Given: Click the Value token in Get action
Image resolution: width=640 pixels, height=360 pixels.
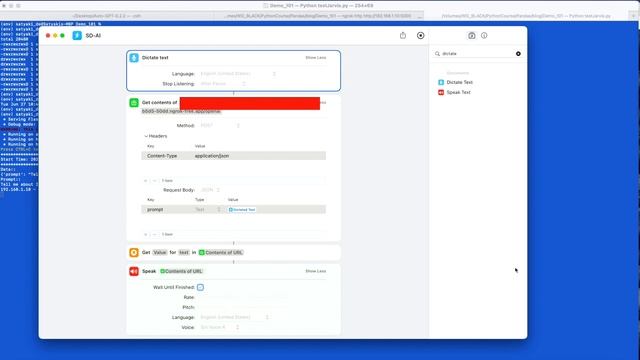Looking at the screenshot, I should point(160,252).
